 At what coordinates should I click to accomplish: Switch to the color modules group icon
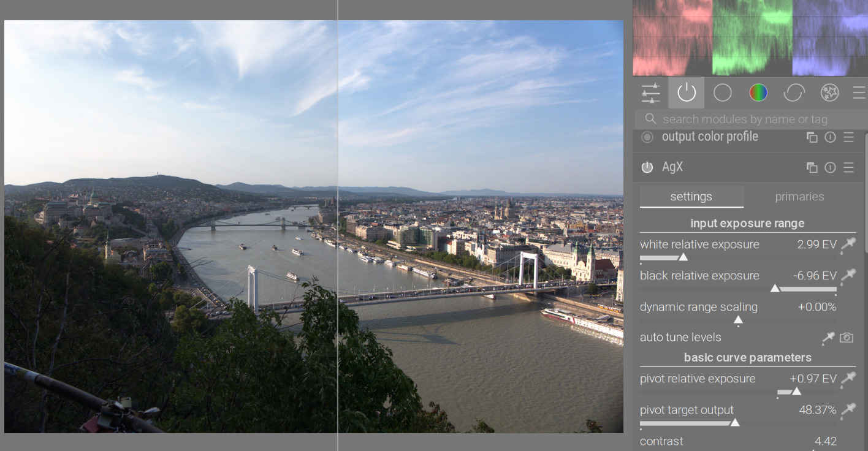click(x=758, y=93)
